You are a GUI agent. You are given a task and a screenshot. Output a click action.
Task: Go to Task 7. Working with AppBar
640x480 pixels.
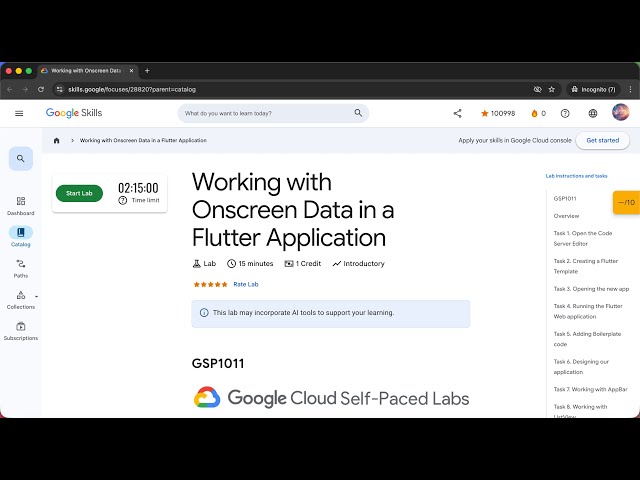591,389
